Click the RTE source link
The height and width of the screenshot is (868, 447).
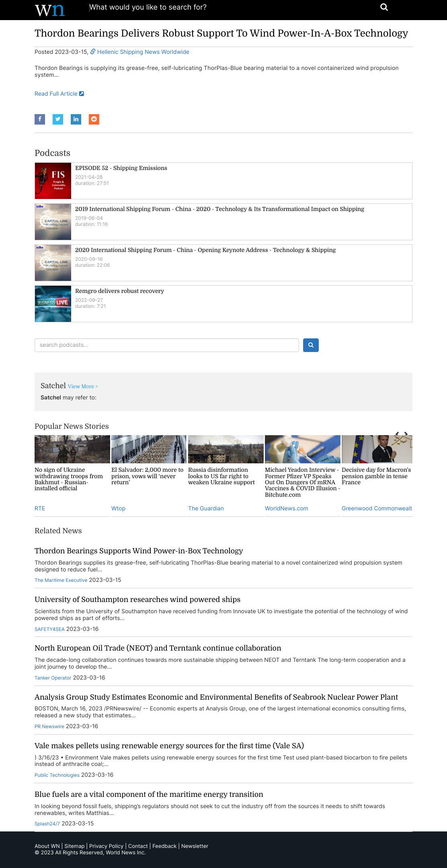(x=40, y=508)
